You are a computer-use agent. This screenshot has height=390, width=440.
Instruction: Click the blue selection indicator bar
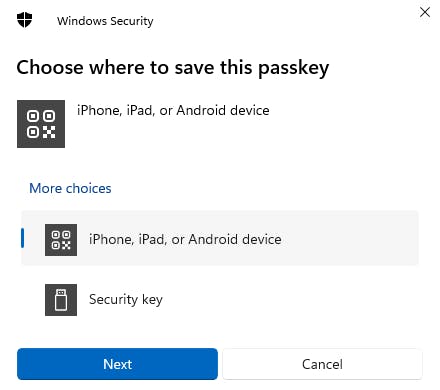[22, 238]
